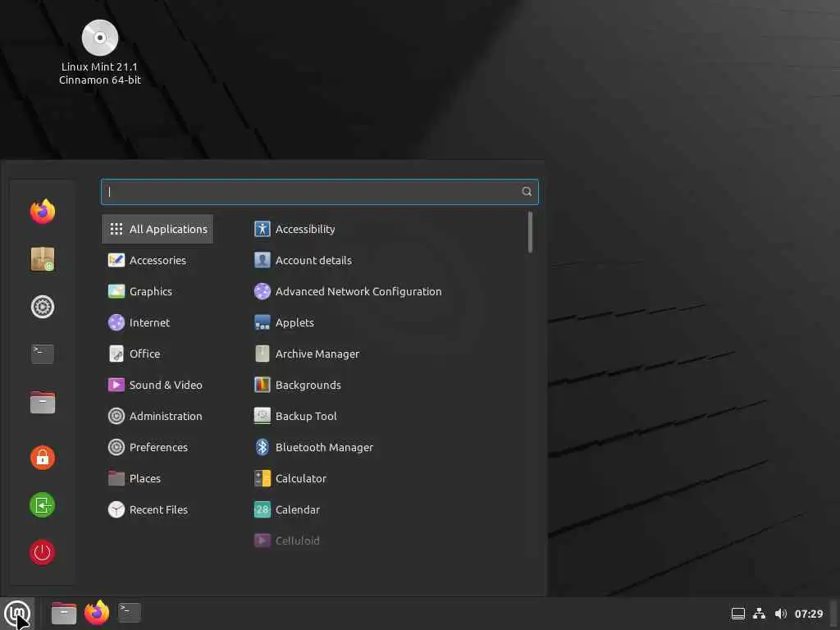Log out using green exit icon

(x=43, y=504)
